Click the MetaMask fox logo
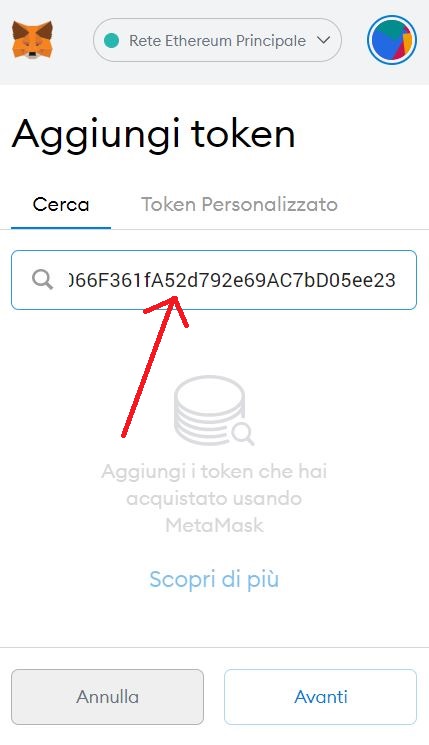 click(32, 40)
